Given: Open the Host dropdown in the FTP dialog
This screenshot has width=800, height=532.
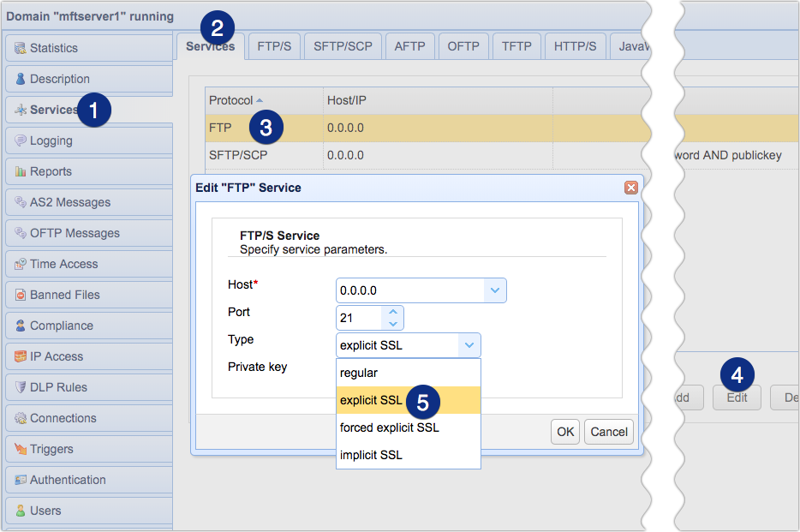Looking at the screenshot, I should 497,290.
